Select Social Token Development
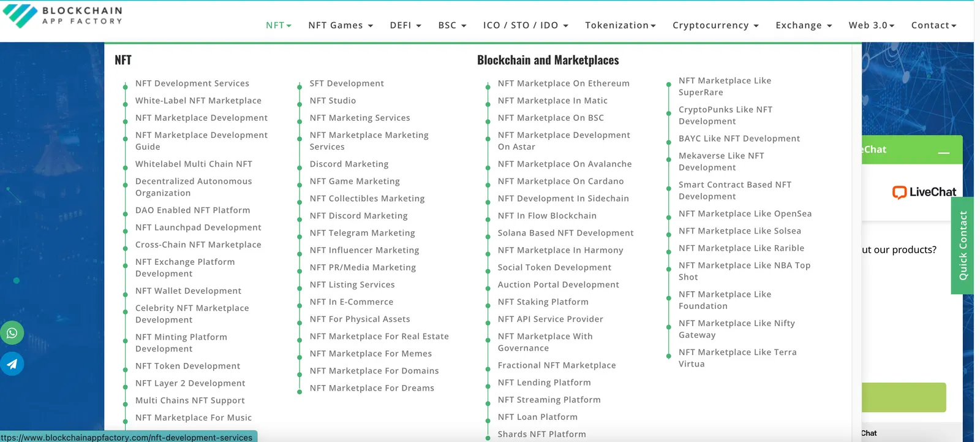 [x=554, y=267]
